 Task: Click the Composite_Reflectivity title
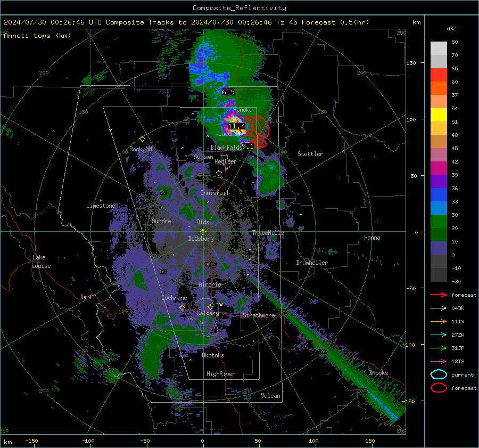240,8
